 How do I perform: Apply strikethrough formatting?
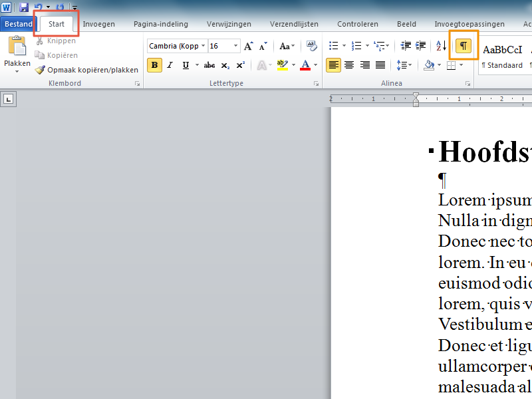(x=209, y=65)
